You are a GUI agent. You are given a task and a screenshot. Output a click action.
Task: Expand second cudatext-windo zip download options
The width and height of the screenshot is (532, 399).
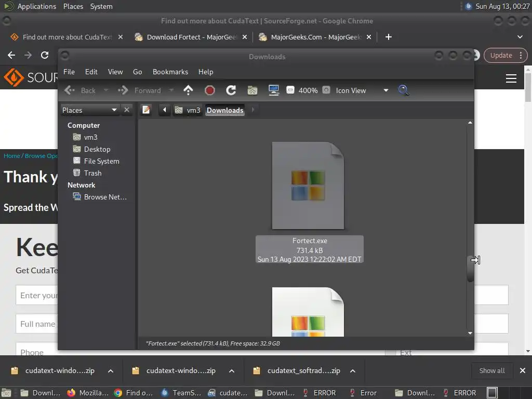[x=232, y=371]
